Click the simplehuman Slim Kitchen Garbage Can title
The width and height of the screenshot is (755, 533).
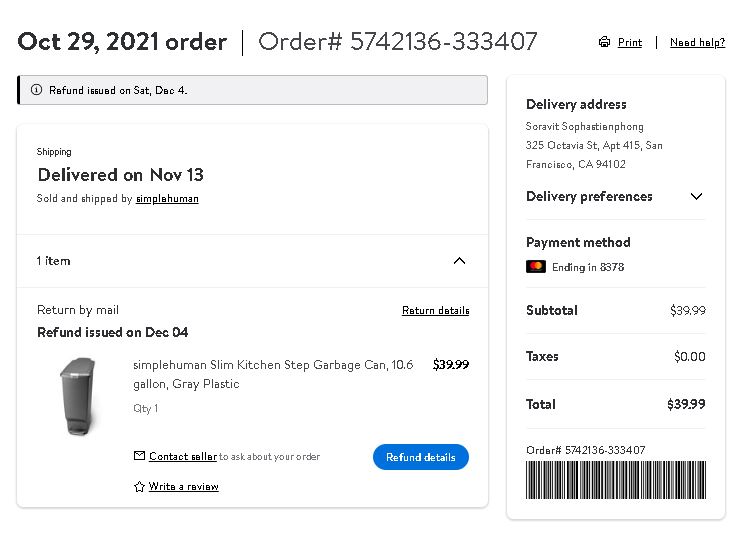[273, 374]
